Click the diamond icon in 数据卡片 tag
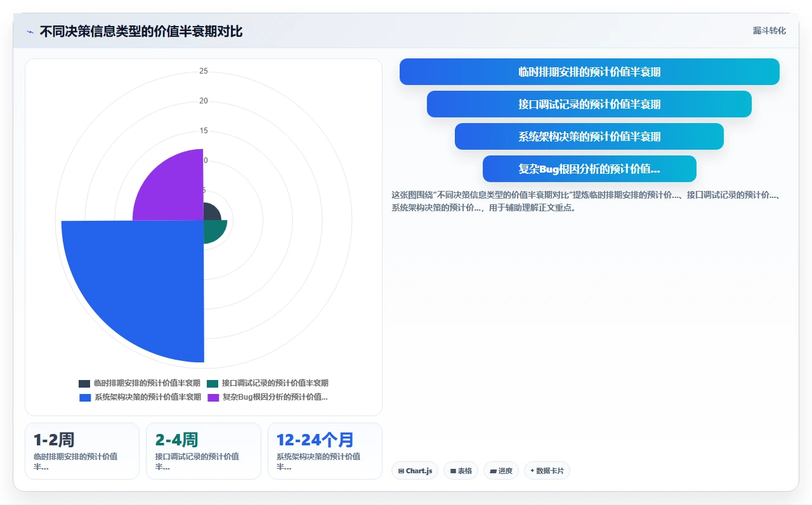The height and width of the screenshot is (505, 812). click(x=532, y=471)
